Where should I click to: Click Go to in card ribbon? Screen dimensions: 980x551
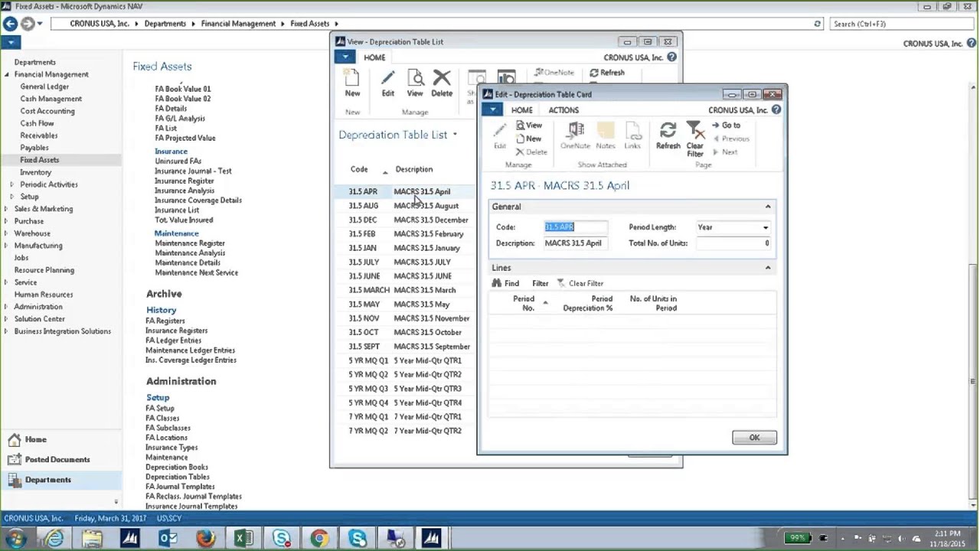[x=726, y=126]
